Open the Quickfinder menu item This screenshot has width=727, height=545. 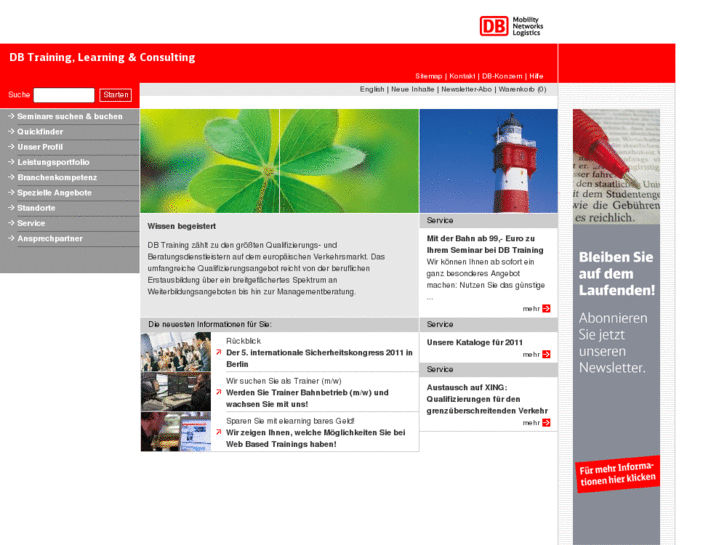pos(40,132)
